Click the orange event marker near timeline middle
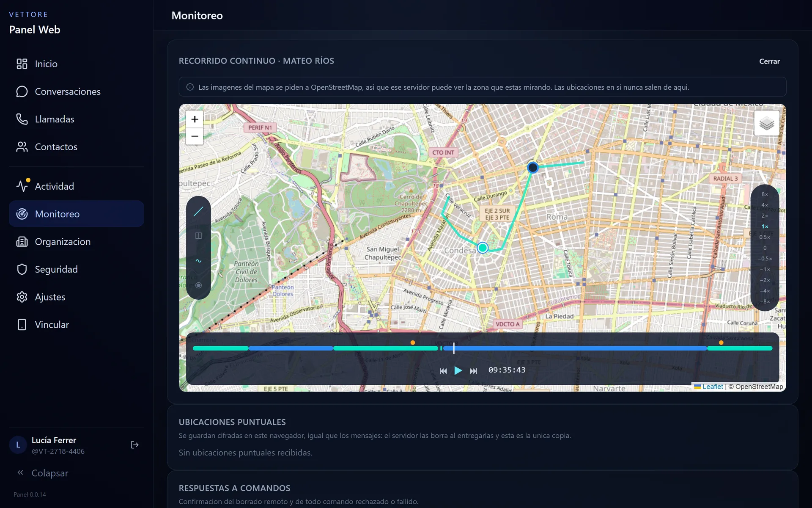The image size is (812, 508). (413, 343)
